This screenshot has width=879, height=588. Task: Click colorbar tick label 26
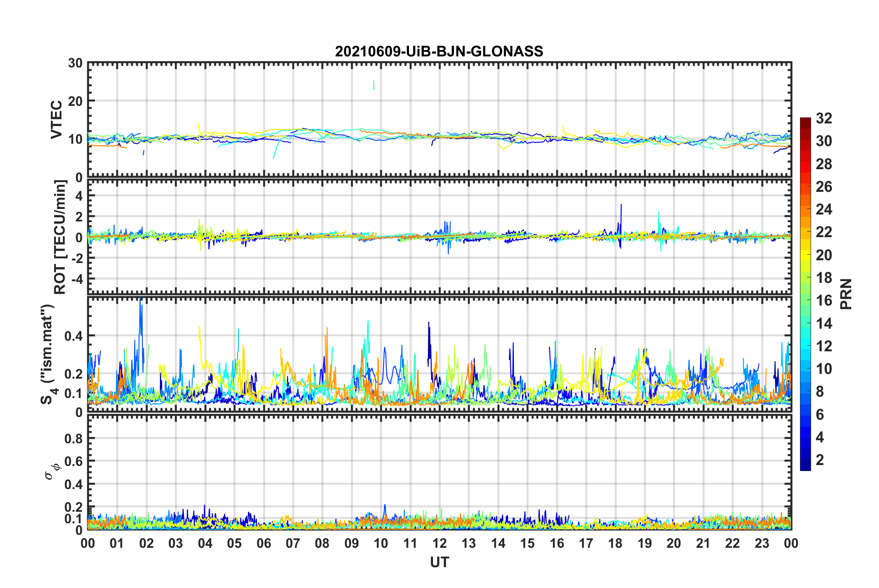pyautogui.click(x=824, y=187)
